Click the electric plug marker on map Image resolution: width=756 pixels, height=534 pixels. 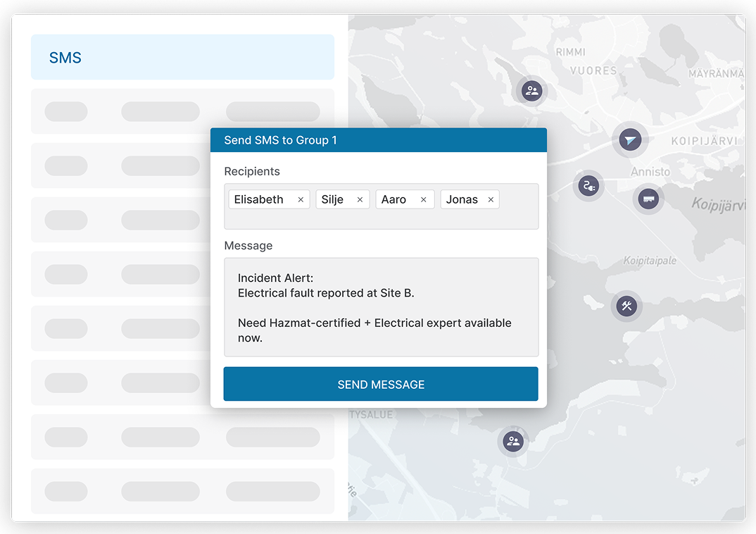588,186
